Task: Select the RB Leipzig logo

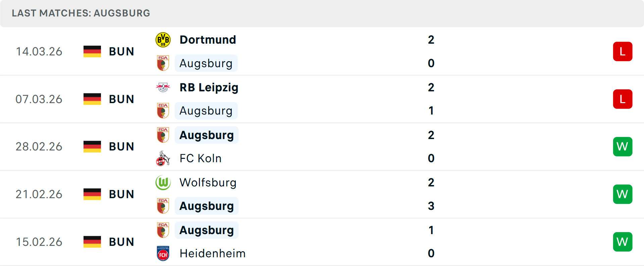Action: pyautogui.click(x=163, y=87)
